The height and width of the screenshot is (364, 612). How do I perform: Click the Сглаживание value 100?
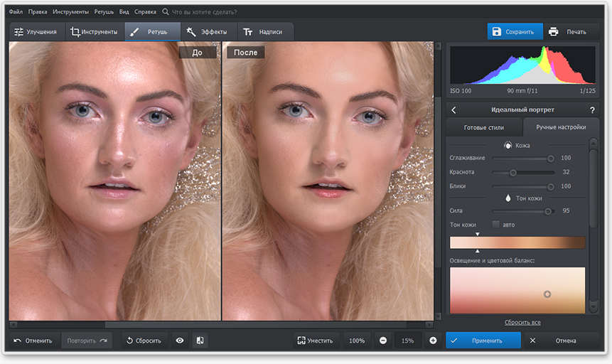pos(566,158)
